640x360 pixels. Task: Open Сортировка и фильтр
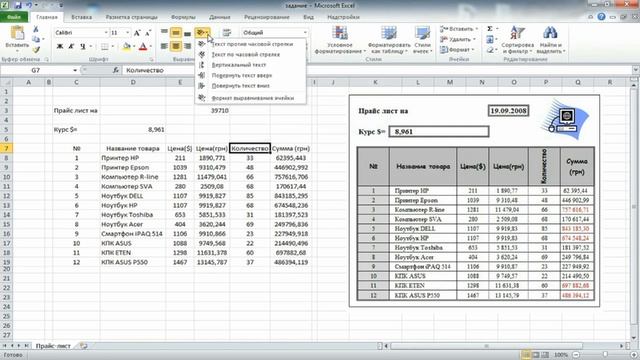click(517, 39)
